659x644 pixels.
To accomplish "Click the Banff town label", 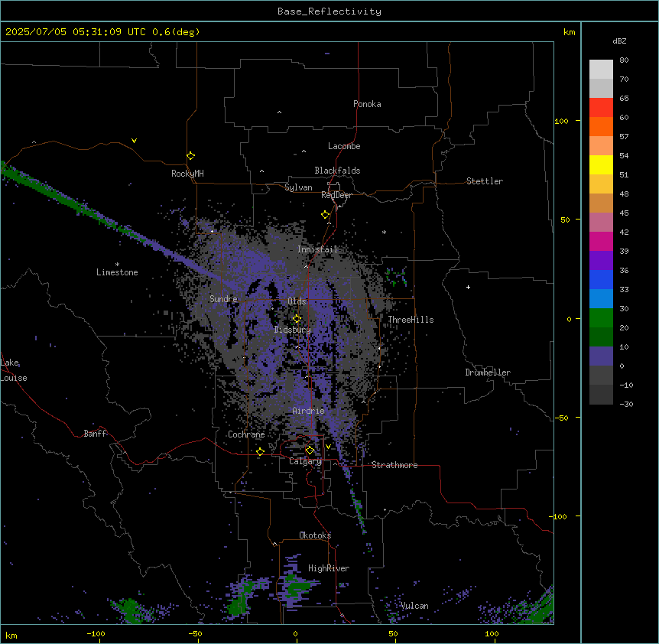I will point(95,434).
